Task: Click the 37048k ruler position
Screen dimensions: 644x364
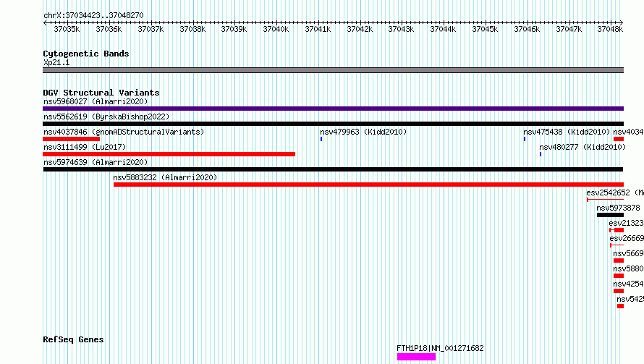Action: 610,29
